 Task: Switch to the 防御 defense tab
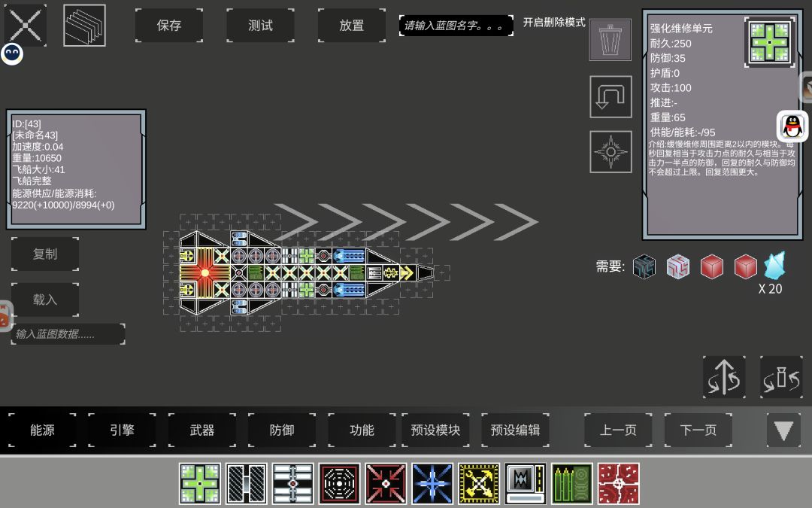282,430
